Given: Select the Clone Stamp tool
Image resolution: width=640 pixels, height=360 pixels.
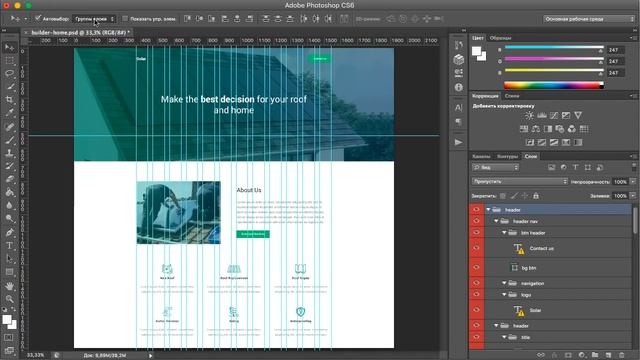Looking at the screenshot, I should [x=9, y=153].
